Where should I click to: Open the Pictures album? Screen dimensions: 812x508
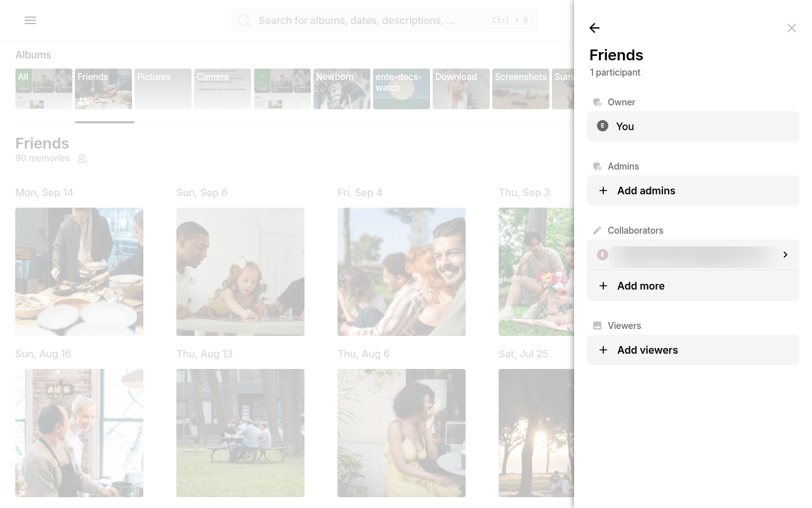(x=163, y=89)
